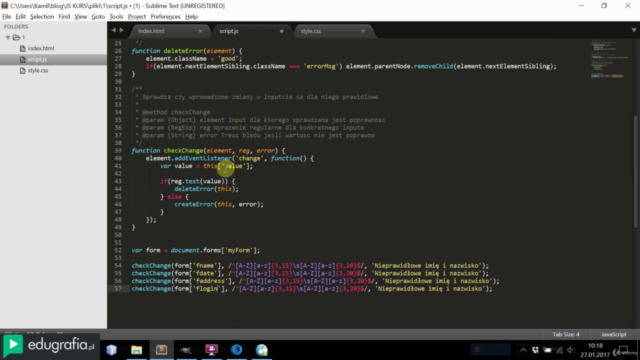Open the View menu
Image resolution: width=640 pixels, height=360 pixels.
coord(80,17)
